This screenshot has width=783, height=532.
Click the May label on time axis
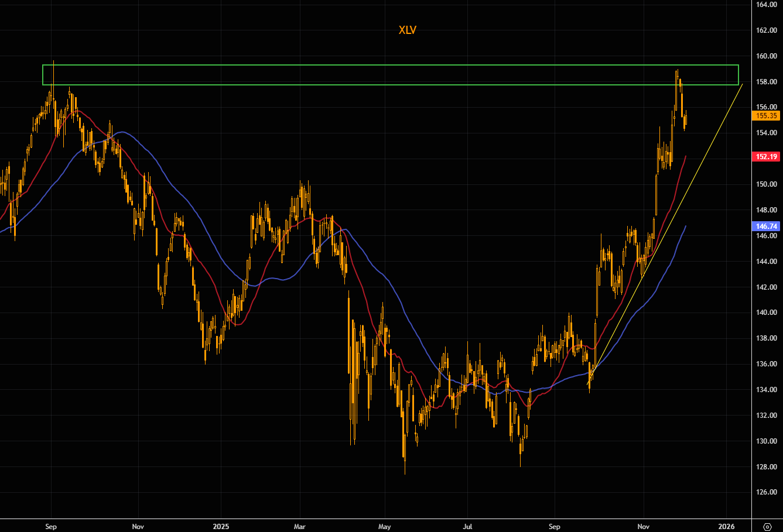pos(384,527)
